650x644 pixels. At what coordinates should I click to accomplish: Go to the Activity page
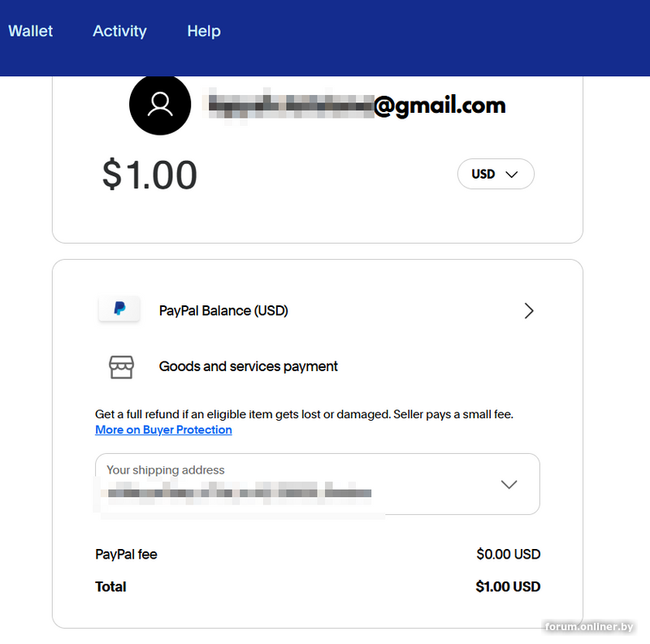(119, 31)
